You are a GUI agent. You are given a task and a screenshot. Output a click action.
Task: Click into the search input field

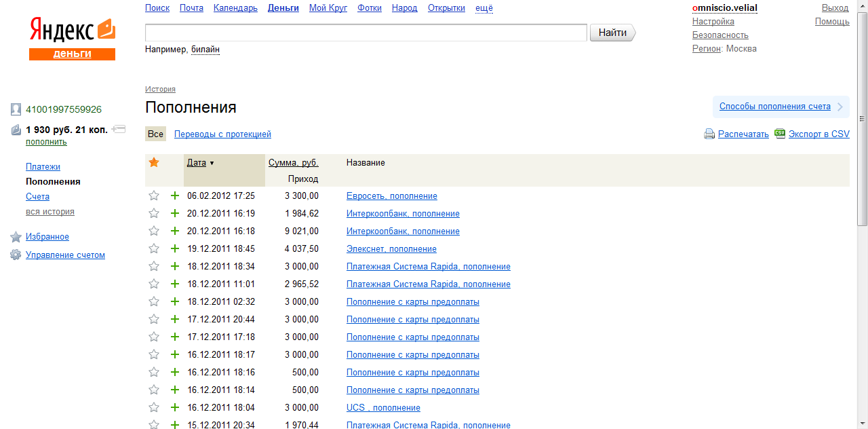pyautogui.click(x=366, y=33)
